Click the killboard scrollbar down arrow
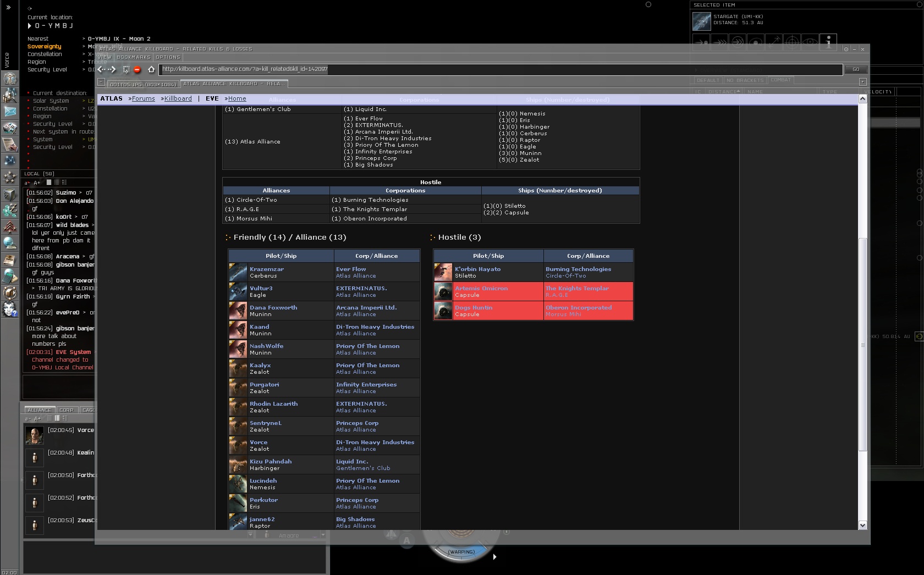Viewport: 924px width, 575px height. tap(862, 525)
